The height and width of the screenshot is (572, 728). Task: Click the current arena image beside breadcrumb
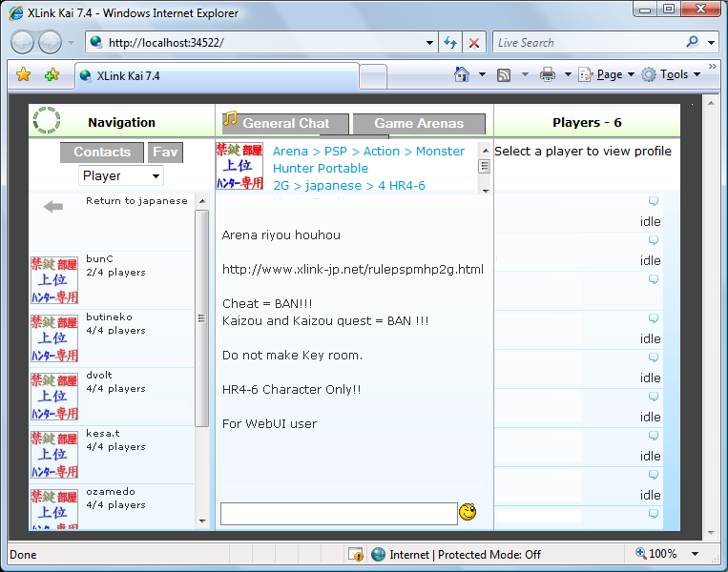click(x=239, y=166)
